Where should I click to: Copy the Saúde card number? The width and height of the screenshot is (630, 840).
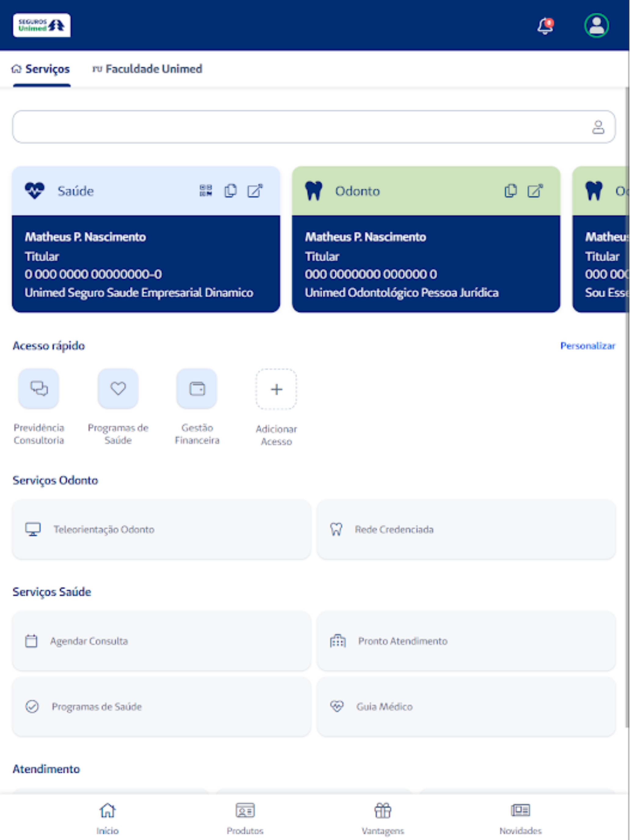click(x=230, y=191)
